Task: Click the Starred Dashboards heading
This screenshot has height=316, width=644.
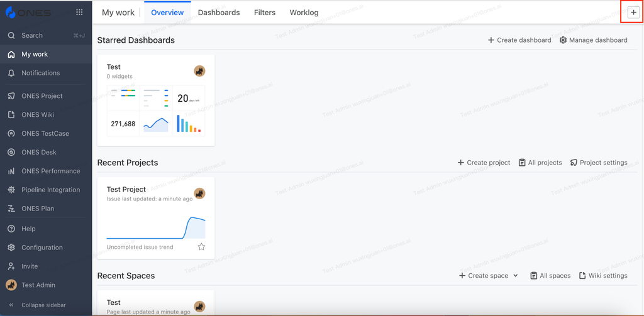Action: pos(136,40)
